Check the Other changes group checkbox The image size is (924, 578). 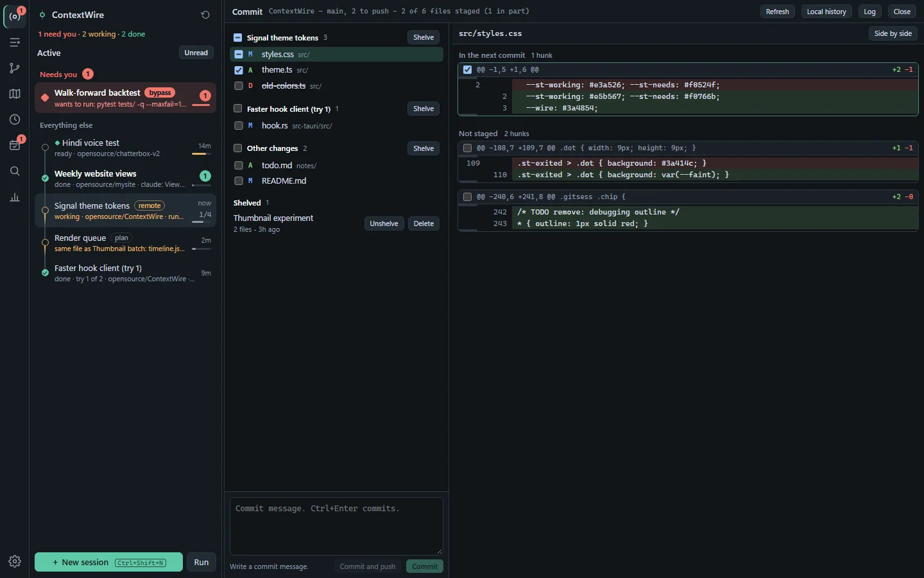point(238,148)
